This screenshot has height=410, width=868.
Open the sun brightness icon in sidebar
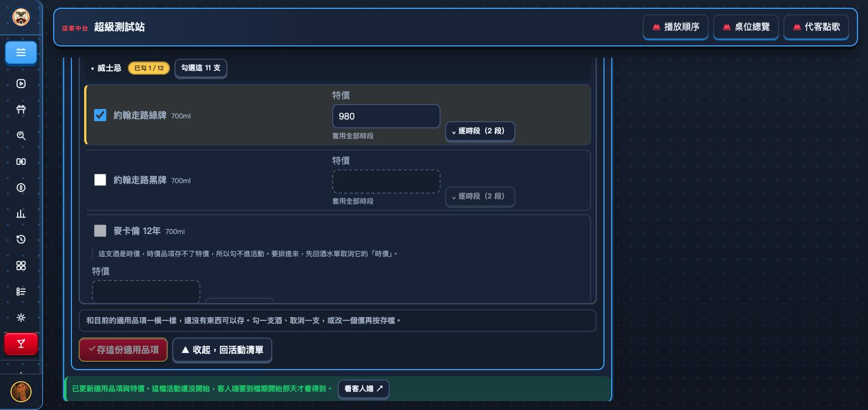[x=21, y=318]
